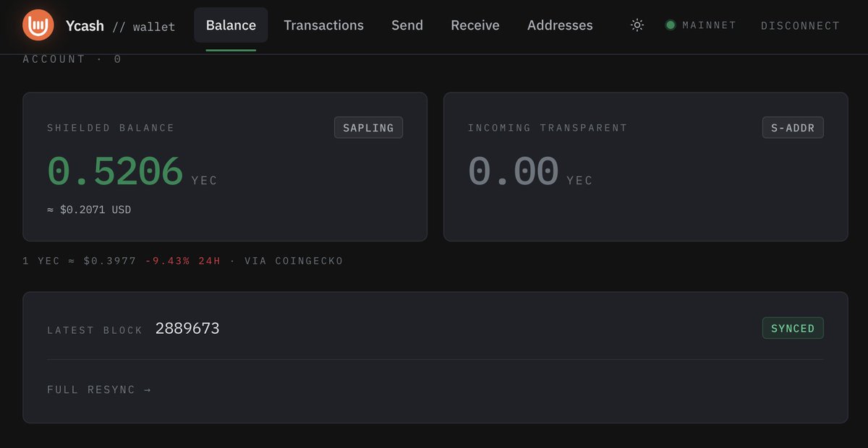The width and height of the screenshot is (868, 448).
Task: Open the Receive tab
Action: [x=475, y=25]
